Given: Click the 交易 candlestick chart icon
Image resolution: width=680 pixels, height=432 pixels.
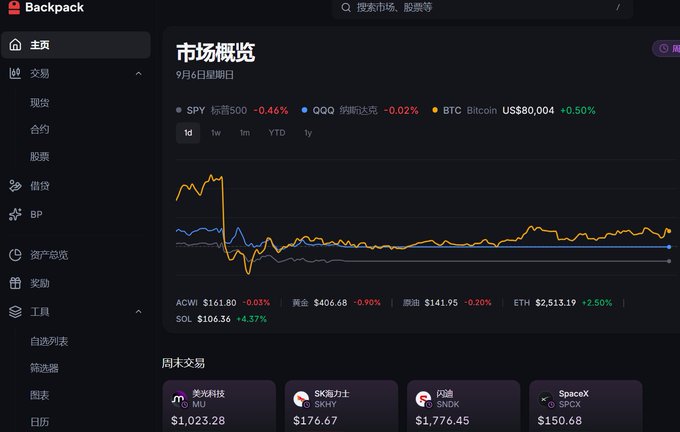Looking at the screenshot, I should (15, 73).
